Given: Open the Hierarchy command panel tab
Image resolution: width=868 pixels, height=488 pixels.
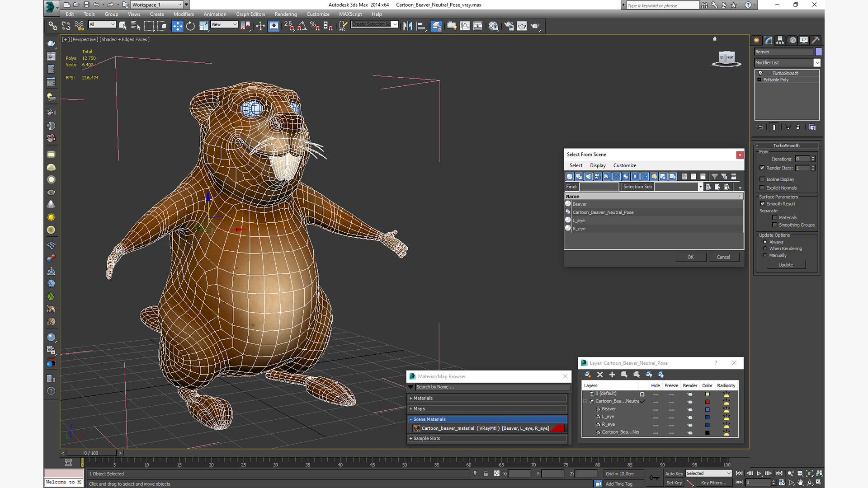Looking at the screenshot, I should point(780,40).
